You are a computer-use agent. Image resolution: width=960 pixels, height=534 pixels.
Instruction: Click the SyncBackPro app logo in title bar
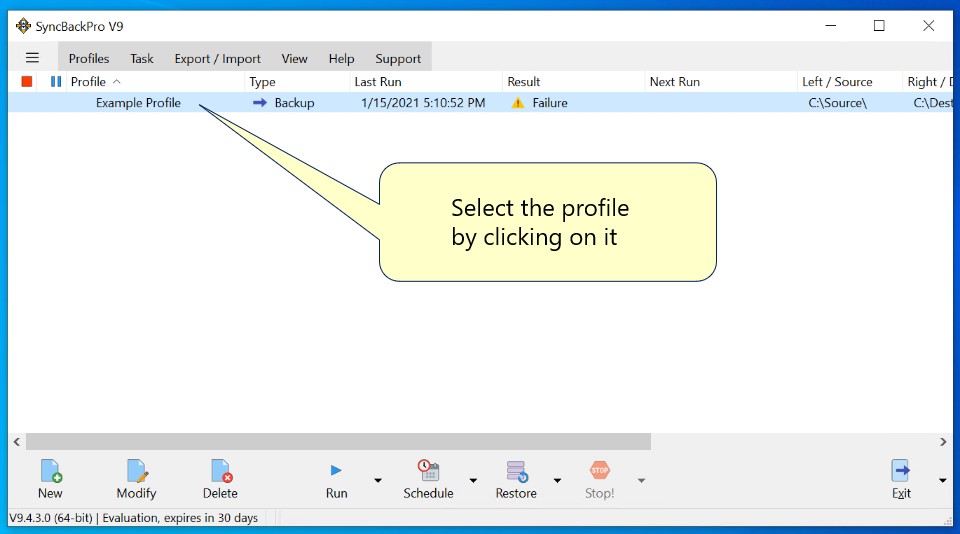click(23, 26)
